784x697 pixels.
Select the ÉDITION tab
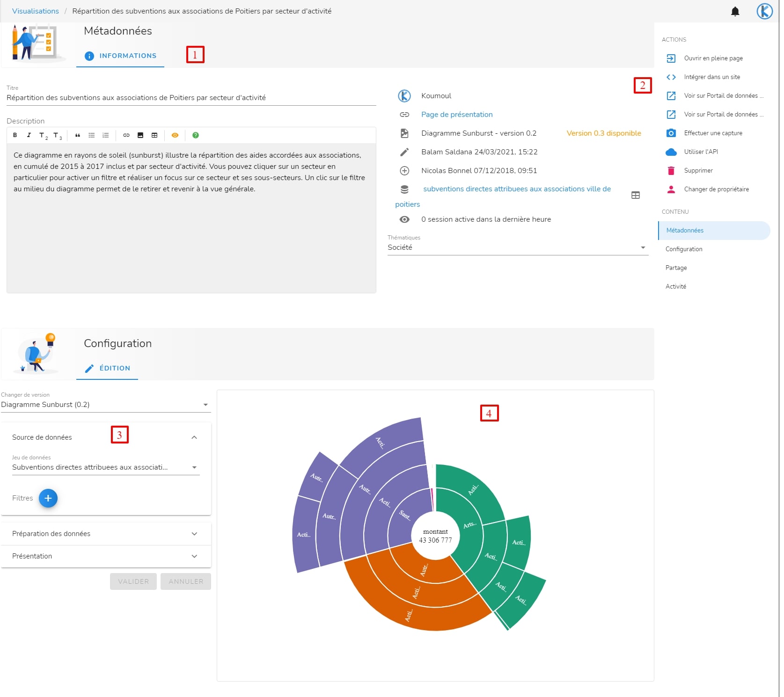(107, 368)
